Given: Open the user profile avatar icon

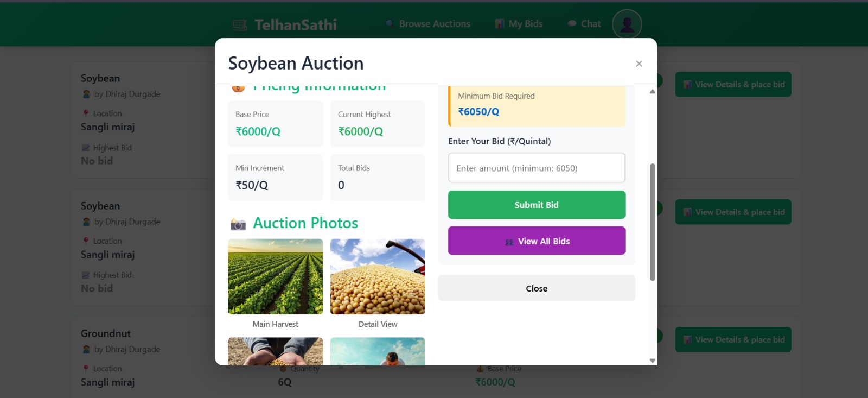Looking at the screenshot, I should click(x=627, y=23).
